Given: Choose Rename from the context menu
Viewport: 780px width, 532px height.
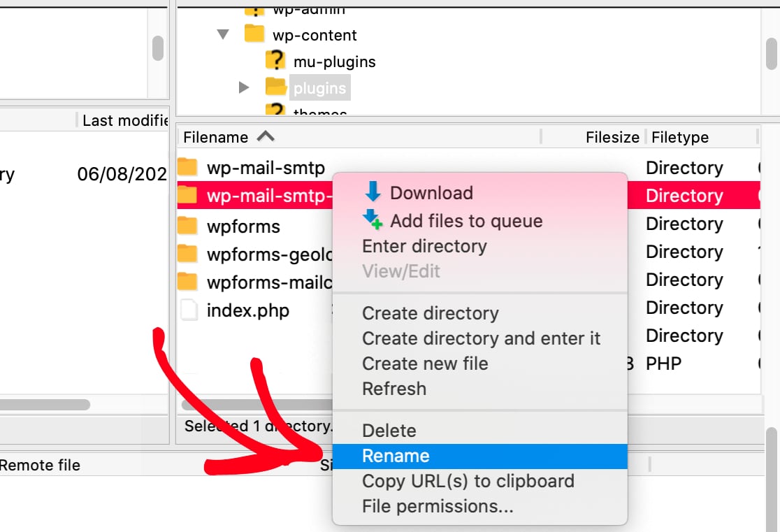Looking at the screenshot, I should click(x=480, y=456).
